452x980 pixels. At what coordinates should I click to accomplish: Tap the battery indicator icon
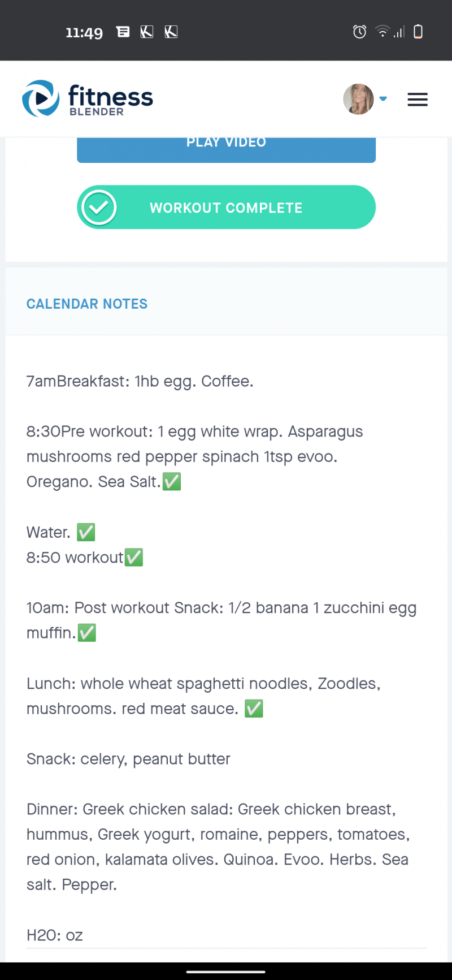click(418, 32)
